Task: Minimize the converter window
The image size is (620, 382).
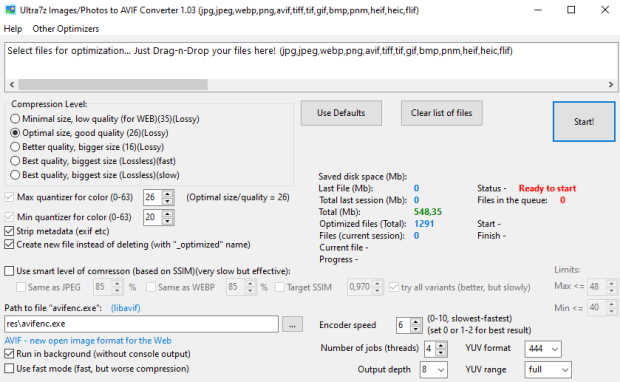Action: 538,10
